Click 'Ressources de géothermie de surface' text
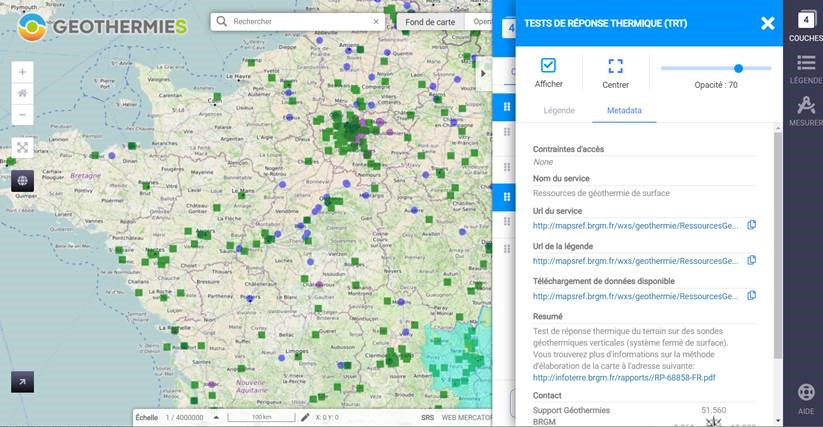 pos(601,193)
